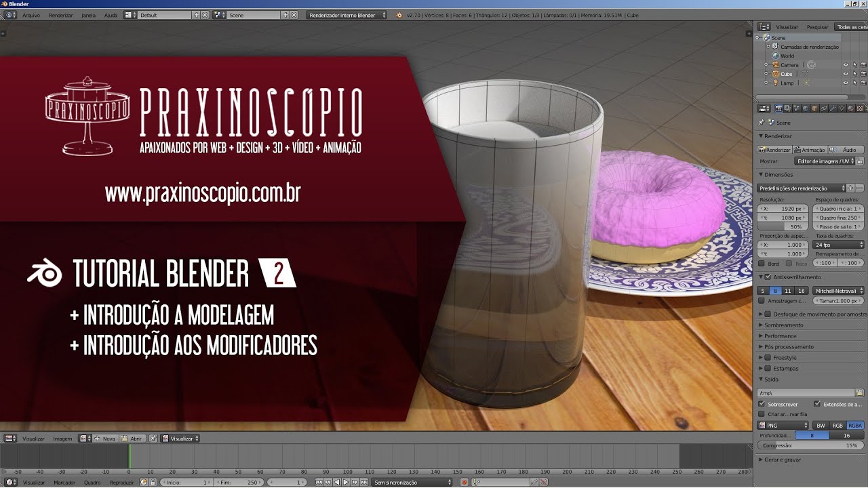Open the 'Todas as cenas' display mode dropdown
Screen dimensions: 868x488
coord(851,27)
